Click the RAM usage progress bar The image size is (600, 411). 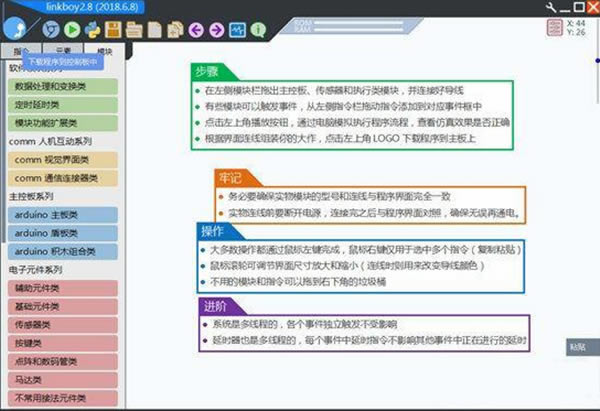coord(359,29)
